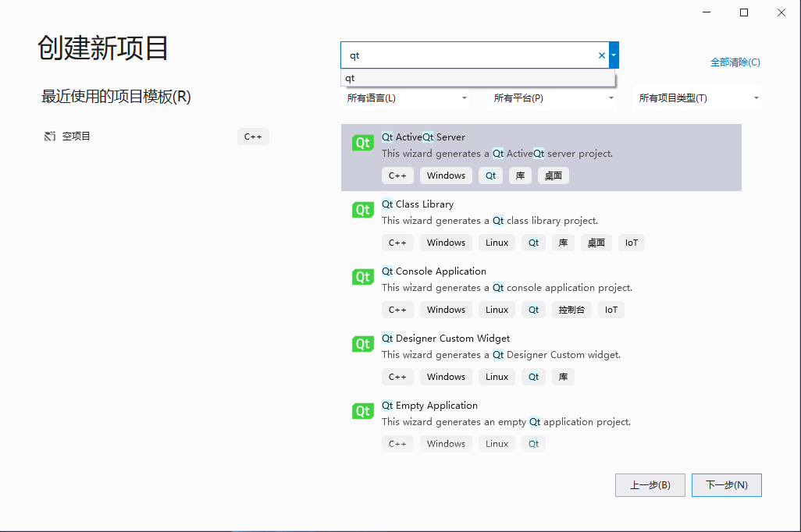801x532 pixels.
Task: Click the 空项目 template icon in the recent list
Action: (x=49, y=137)
